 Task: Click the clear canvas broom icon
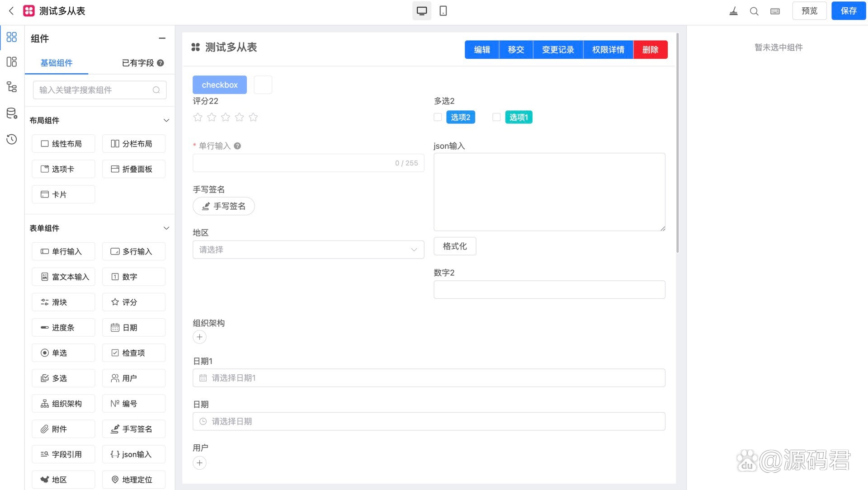tap(733, 11)
